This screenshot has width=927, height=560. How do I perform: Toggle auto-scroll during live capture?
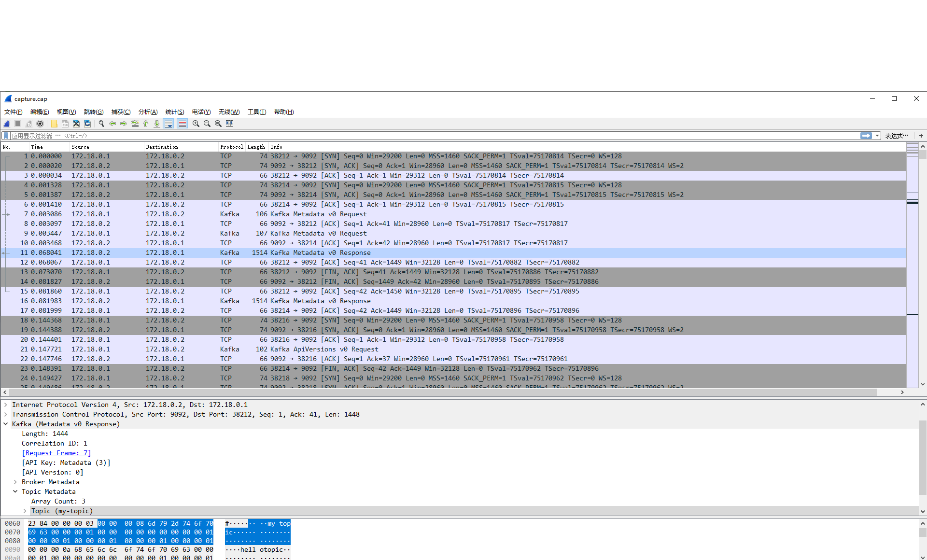coord(169,124)
